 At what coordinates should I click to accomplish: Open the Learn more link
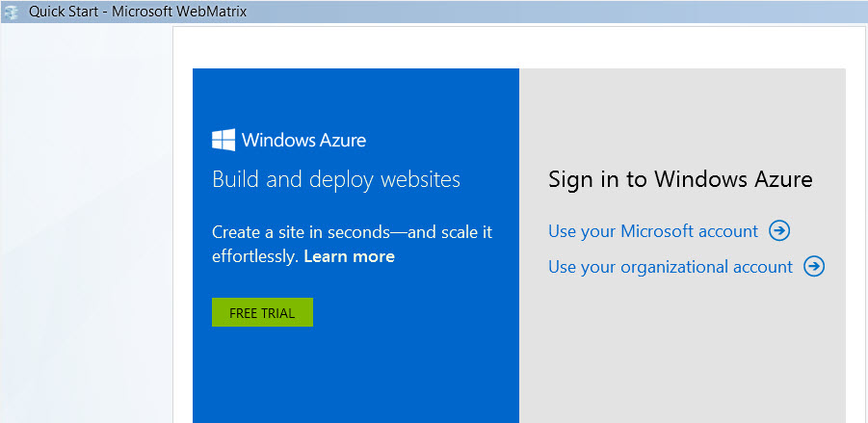click(x=349, y=256)
